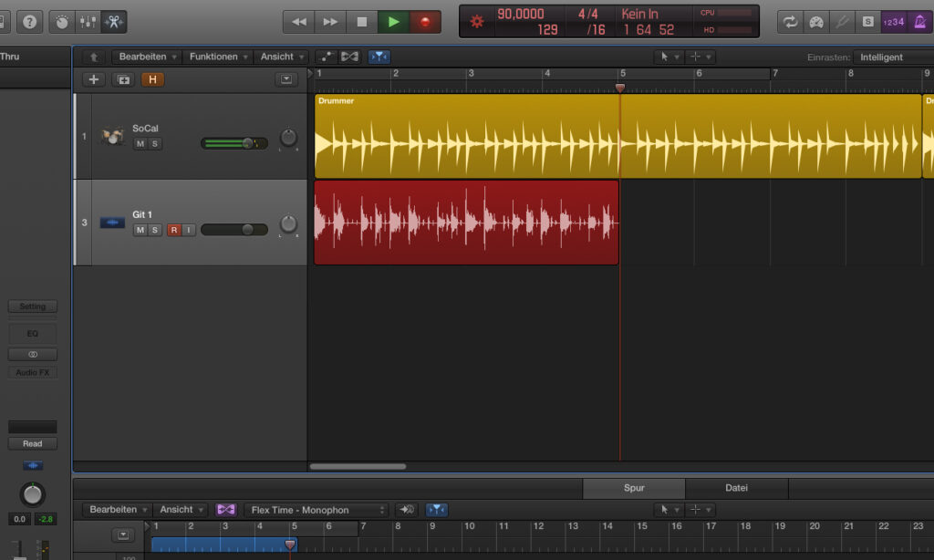Viewport: 934px width, 560px height.
Task: Click the Quick Help question mark icon
Action: point(28,21)
